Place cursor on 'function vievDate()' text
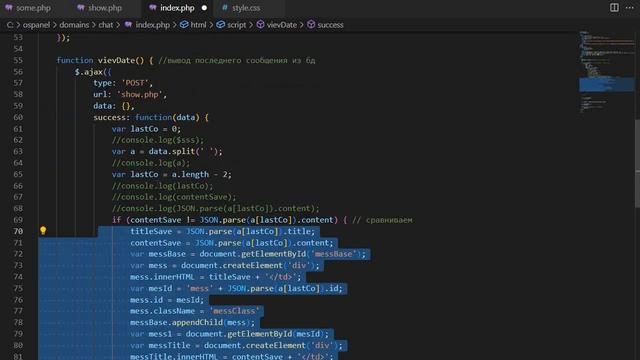The image size is (640, 360). pos(100,60)
